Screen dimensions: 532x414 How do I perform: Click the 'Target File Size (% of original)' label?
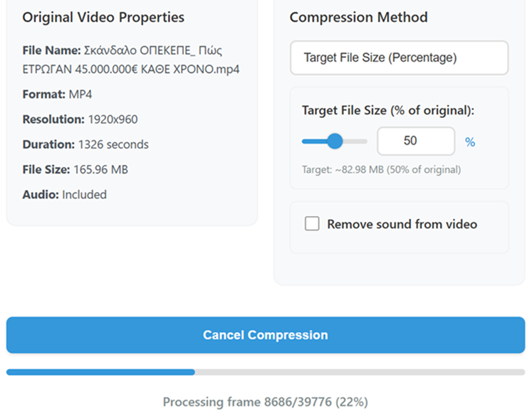pos(388,111)
